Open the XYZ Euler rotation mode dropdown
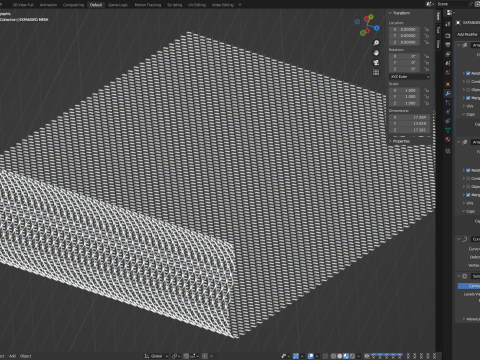This screenshot has height=360, width=480. click(410, 77)
